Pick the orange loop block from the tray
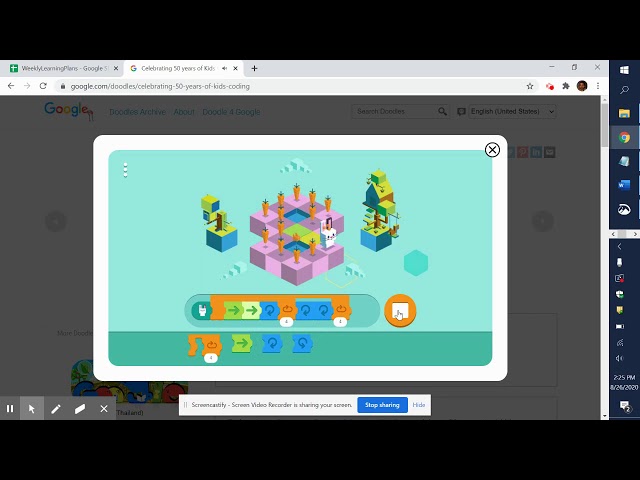The width and height of the screenshot is (640, 480). point(205,345)
